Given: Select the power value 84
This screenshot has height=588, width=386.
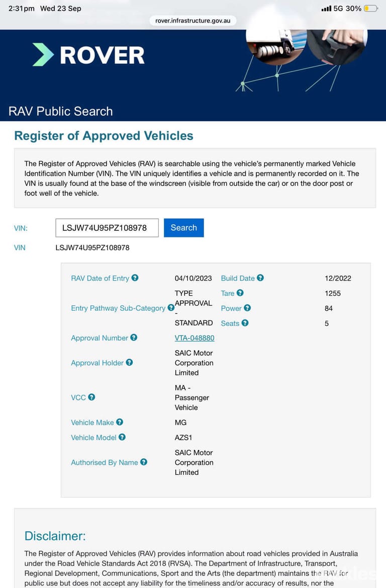Looking at the screenshot, I should click(x=329, y=308).
